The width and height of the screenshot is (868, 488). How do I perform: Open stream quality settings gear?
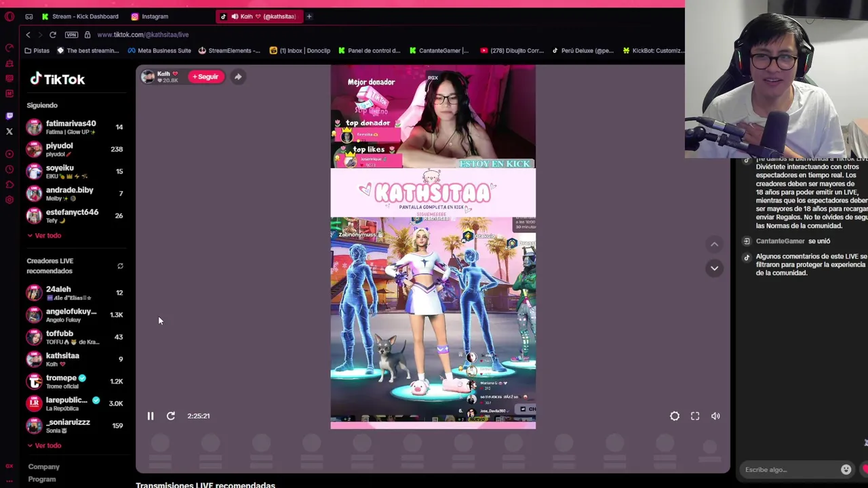point(675,416)
